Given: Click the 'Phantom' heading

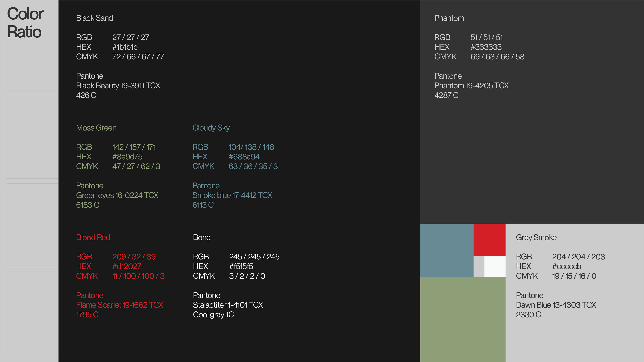Looking at the screenshot, I should point(449,18).
